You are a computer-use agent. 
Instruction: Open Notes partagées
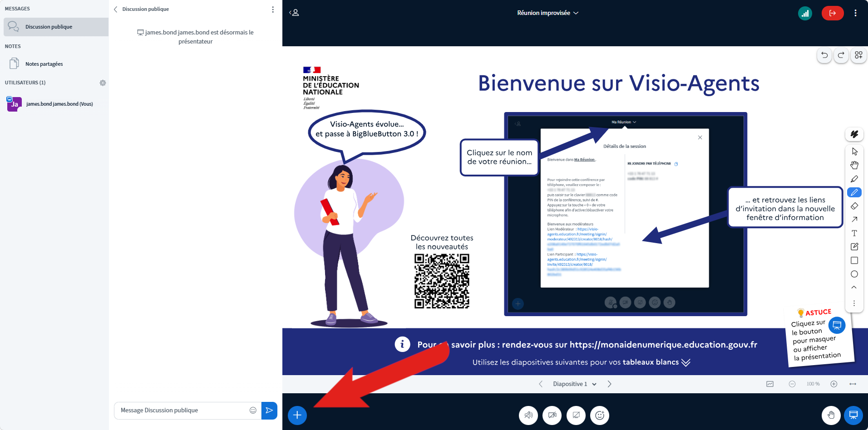(56, 64)
